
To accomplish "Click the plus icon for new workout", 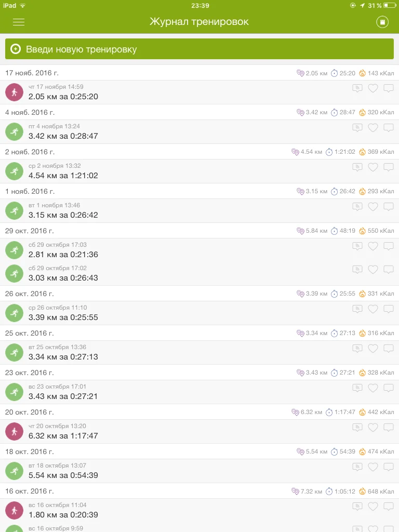I will pyautogui.click(x=16, y=49).
